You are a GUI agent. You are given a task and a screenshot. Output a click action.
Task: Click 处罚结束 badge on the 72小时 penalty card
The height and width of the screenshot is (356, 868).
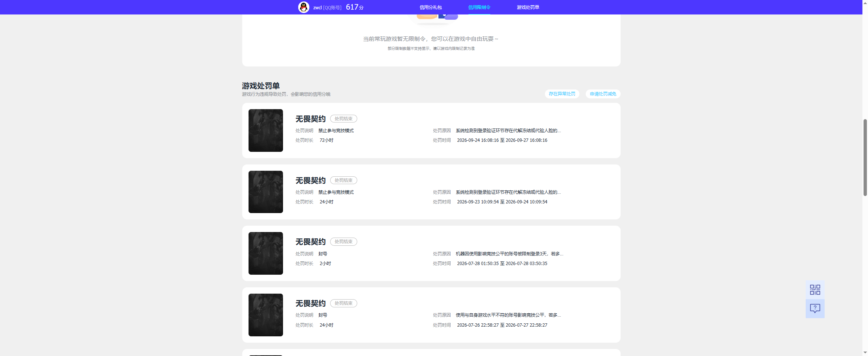(343, 119)
